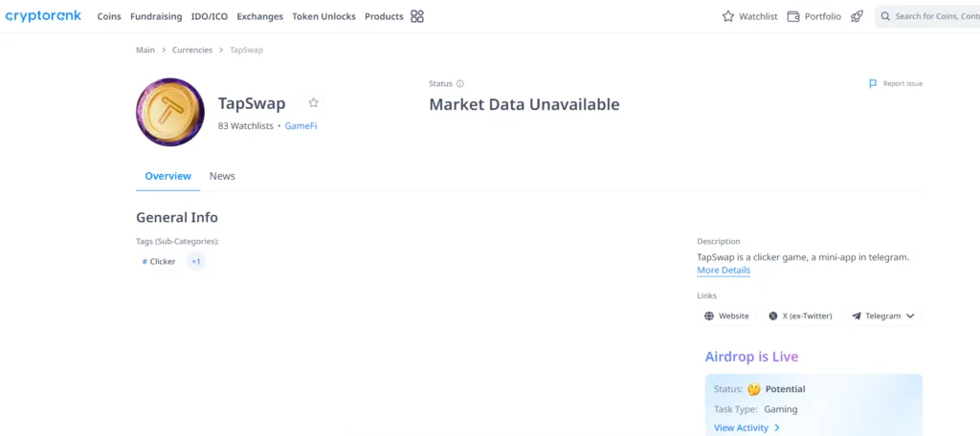This screenshot has height=436, width=980.
Task: Select the Clicker tag
Action: (x=159, y=262)
